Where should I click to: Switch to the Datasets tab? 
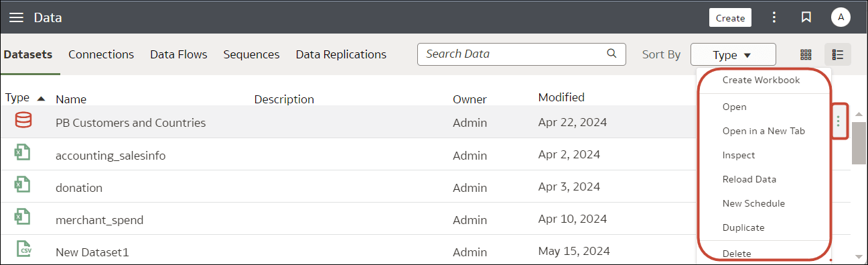pyautogui.click(x=27, y=54)
